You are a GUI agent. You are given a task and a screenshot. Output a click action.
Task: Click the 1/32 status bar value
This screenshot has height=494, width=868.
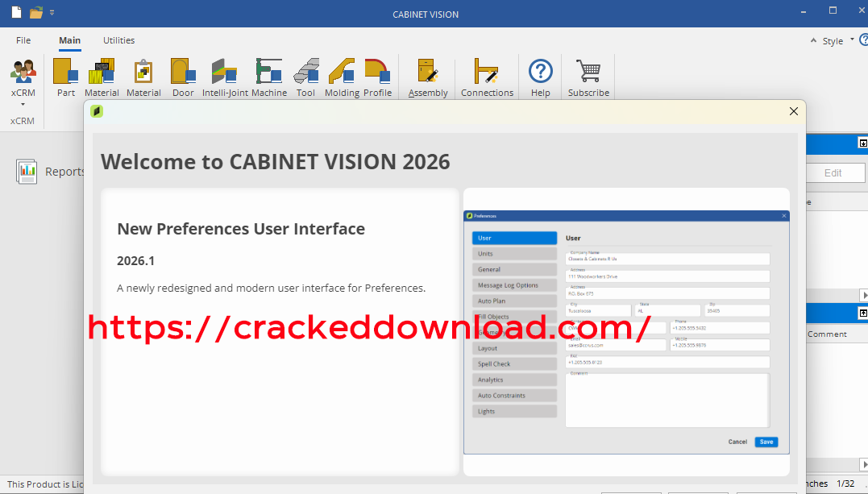pos(845,484)
